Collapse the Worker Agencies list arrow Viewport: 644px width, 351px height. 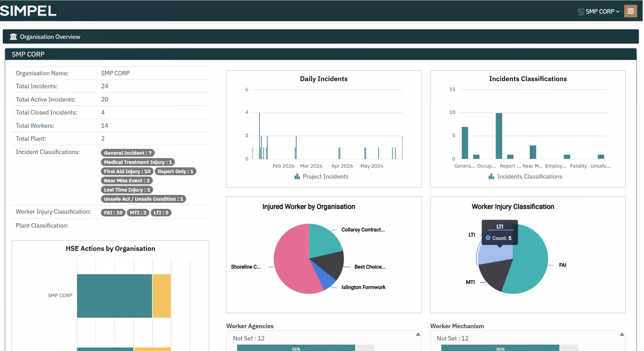click(x=418, y=334)
